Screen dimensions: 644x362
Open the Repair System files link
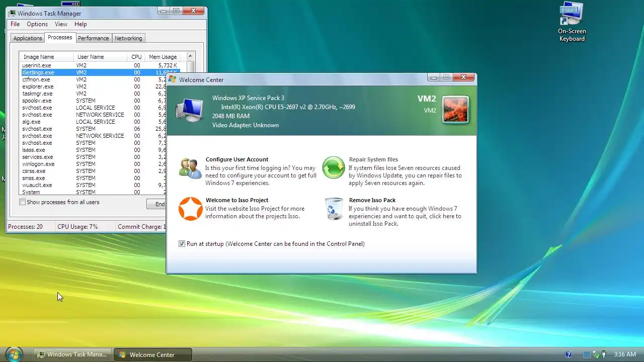tap(373, 159)
